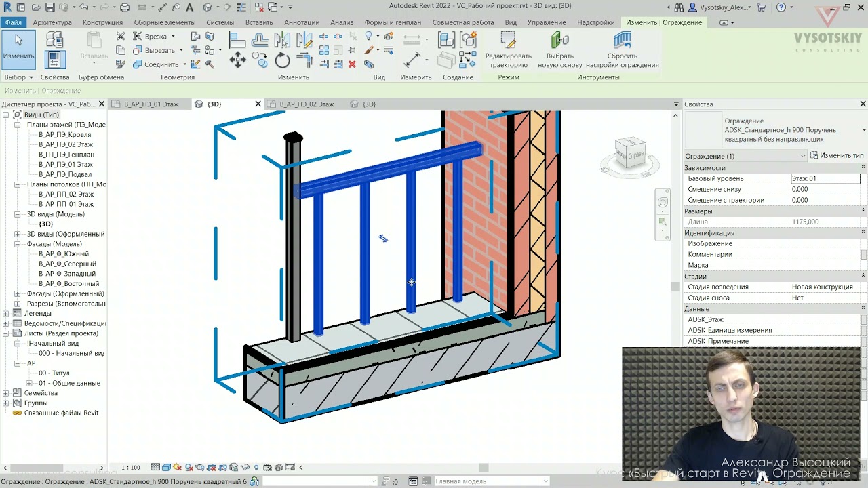Open the Вырезать dropdown arrow
The width and height of the screenshot is (868, 488).
click(180, 51)
